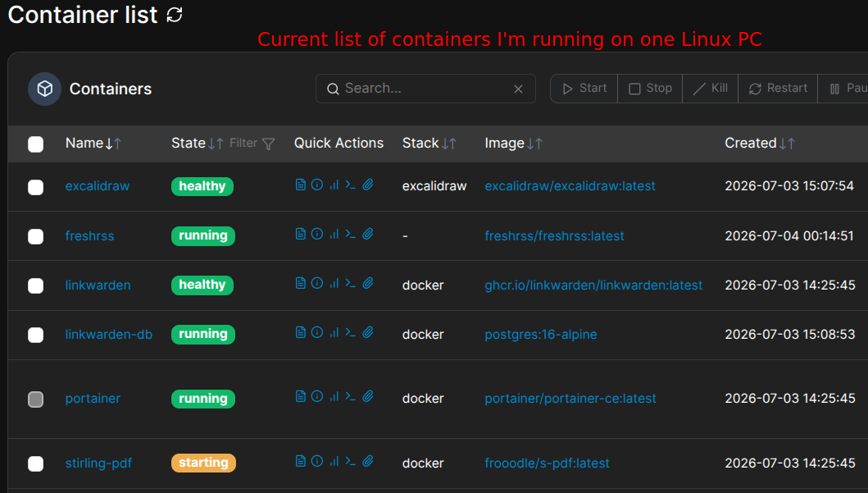The image size is (868, 493).
Task: Open stirling-pdf logs icon
Action: (301, 461)
